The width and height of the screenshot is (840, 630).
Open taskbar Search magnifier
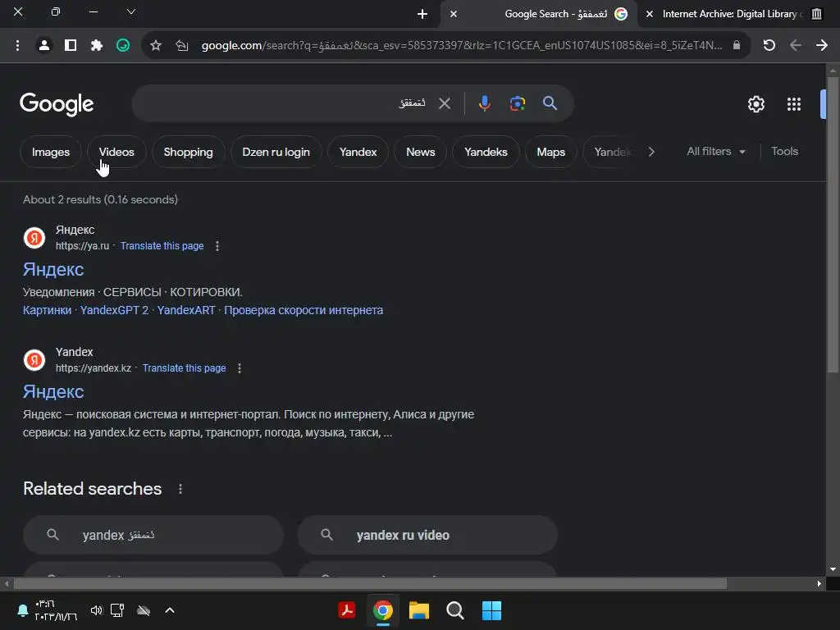[454, 610]
